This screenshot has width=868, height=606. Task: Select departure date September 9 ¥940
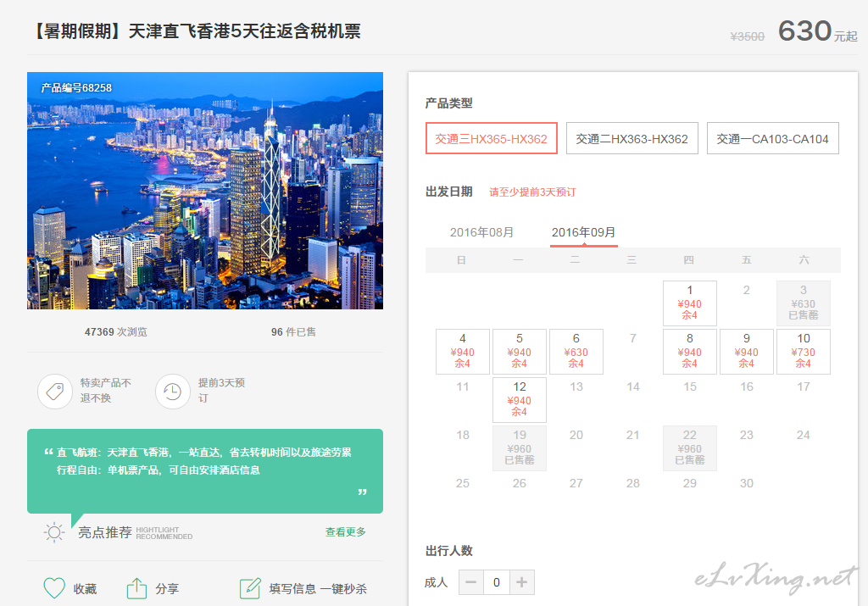pos(746,352)
